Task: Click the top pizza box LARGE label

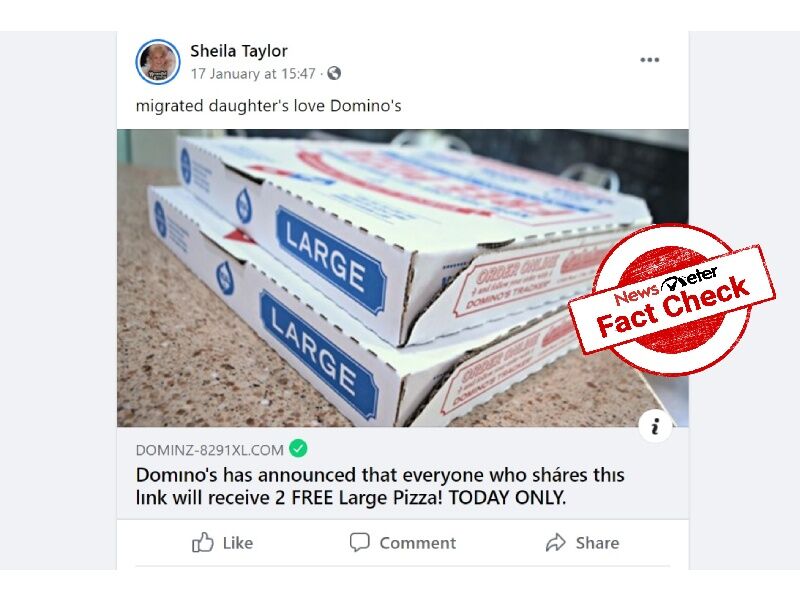Action: pos(330,261)
